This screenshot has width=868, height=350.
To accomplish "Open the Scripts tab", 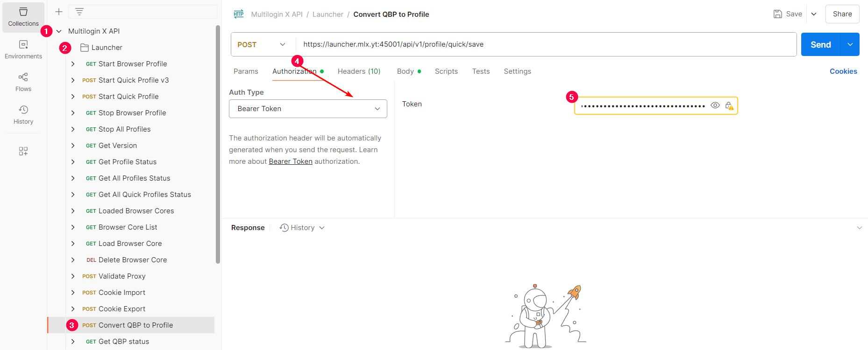I will tap(446, 71).
